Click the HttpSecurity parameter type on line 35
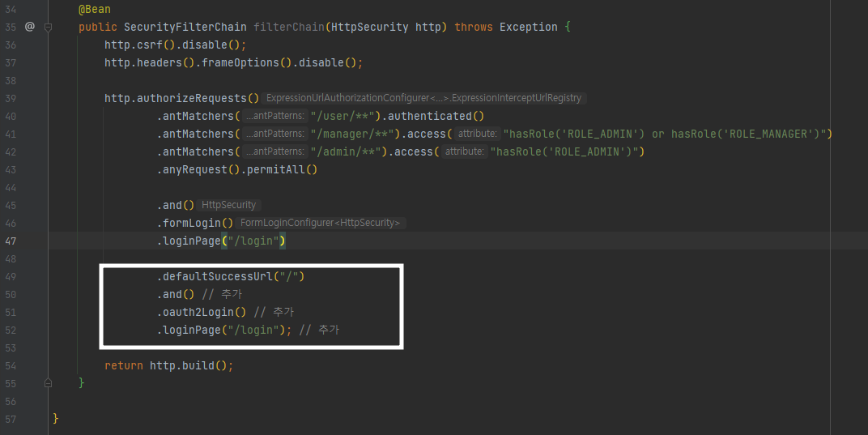The height and width of the screenshot is (435, 868). 370,28
